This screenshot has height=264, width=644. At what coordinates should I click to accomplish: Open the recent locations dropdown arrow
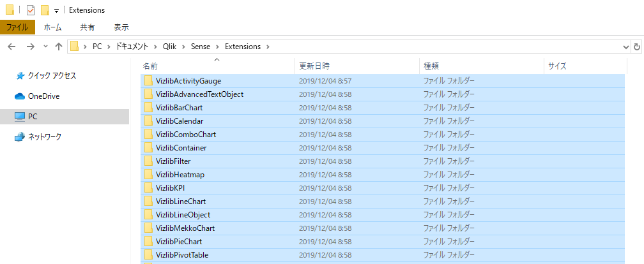tap(45, 47)
